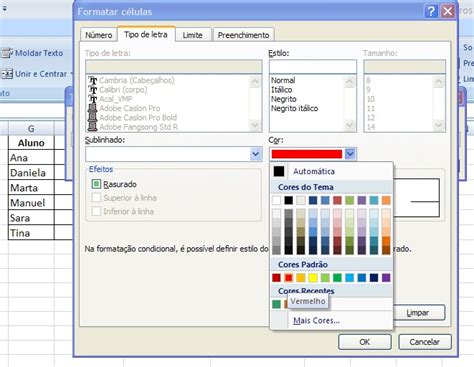
Task: Select dark red standard color swatch
Action: coord(276,278)
